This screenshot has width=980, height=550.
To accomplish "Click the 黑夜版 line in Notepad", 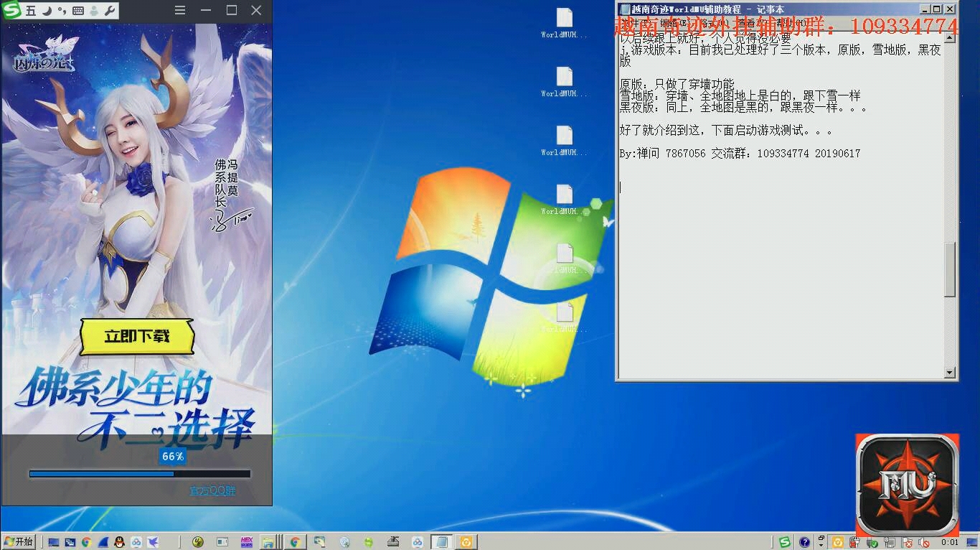I will [744, 108].
